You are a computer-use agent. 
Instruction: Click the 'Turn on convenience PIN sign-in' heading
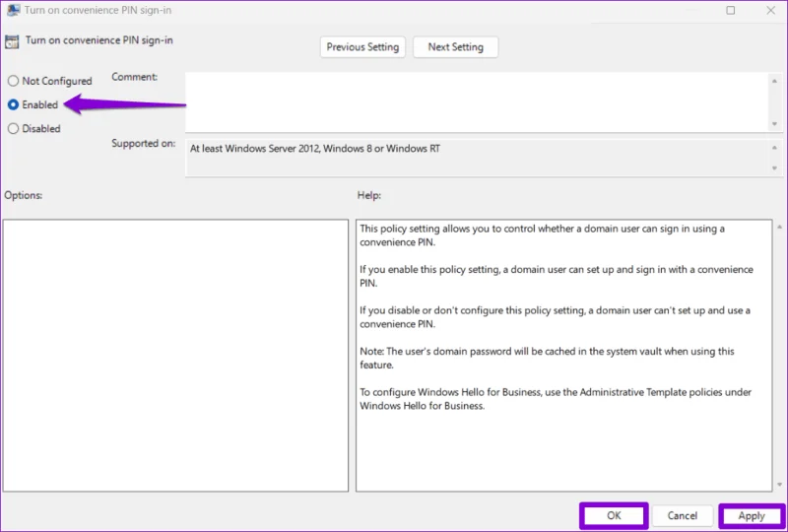(x=99, y=40)
